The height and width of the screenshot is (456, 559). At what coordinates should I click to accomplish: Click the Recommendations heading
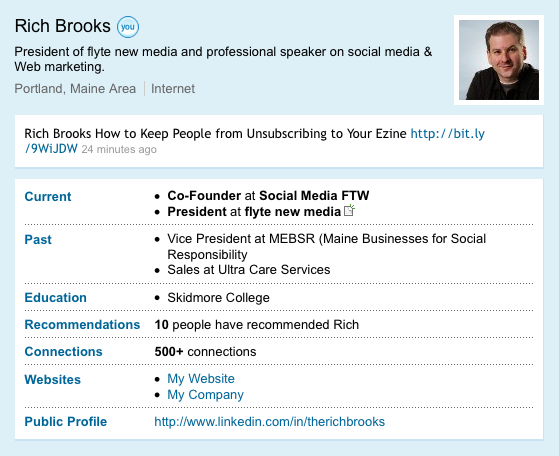[x=82, y=325]
